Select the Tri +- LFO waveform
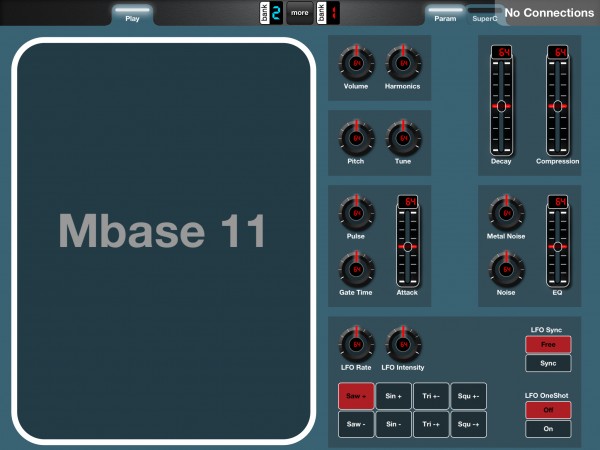The image size is (600, 450). click(x=431, y=396)
